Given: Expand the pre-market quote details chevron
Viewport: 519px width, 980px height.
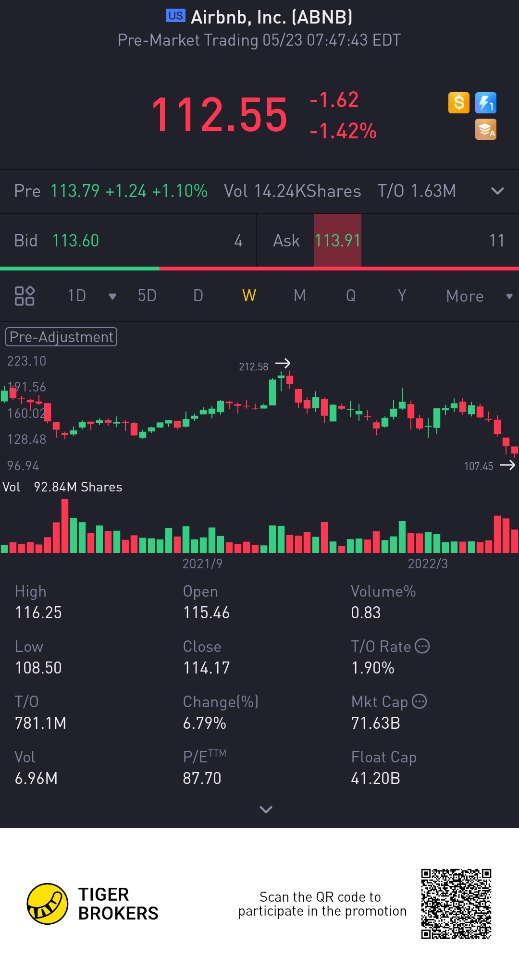Looking at the screenshot, I should point(497,191).
